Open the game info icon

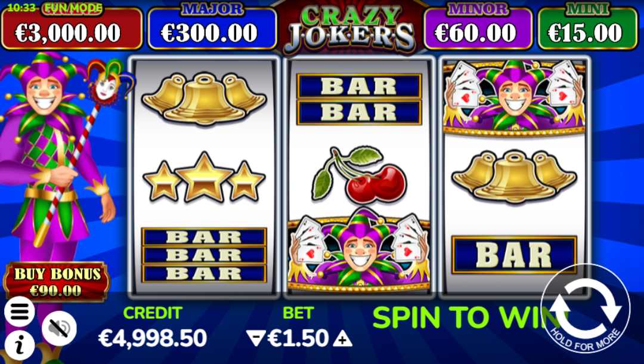click(19, 345)
